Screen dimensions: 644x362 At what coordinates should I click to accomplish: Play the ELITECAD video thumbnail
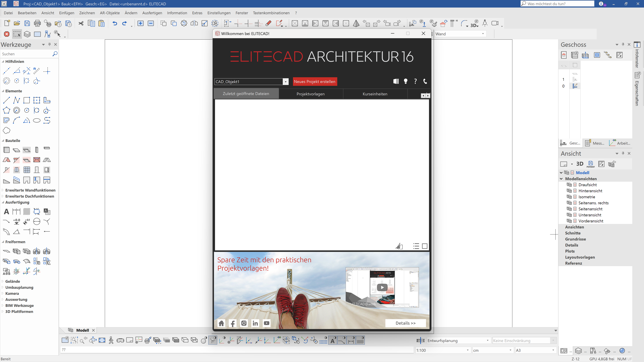(x=382, y=287)
